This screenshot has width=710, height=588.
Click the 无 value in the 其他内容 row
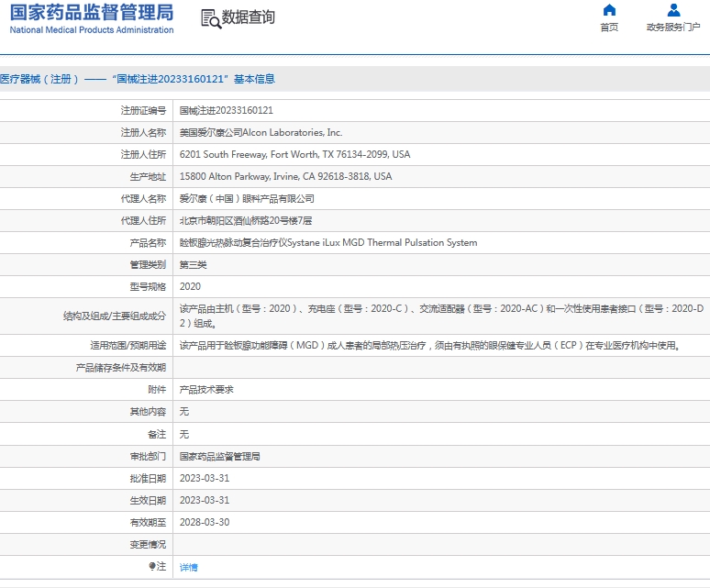pos(183,412)
